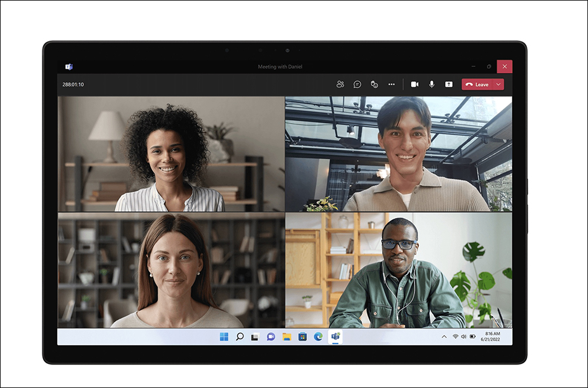588x388 pixels.
Task: Click the Teams logo in title bar
Action: [x=69, y=66]
